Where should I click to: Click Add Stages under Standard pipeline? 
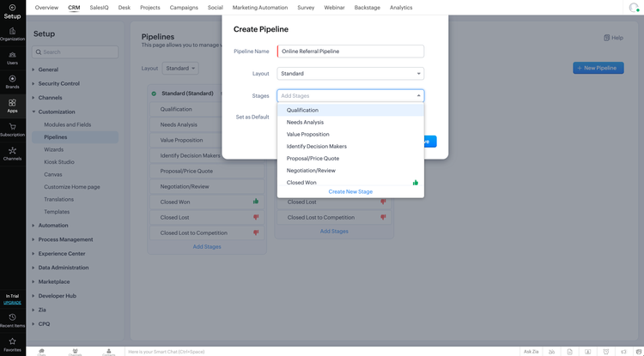coord(207,247)
